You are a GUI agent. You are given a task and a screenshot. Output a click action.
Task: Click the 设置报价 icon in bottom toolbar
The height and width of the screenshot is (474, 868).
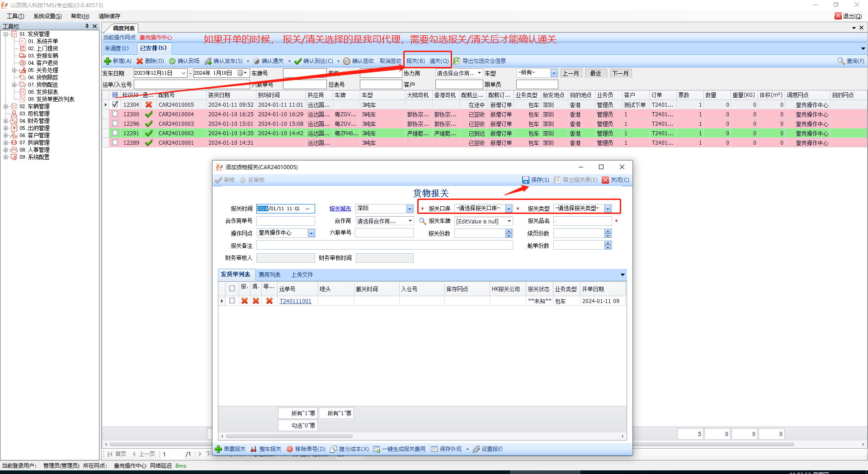(x=476, y=449)
